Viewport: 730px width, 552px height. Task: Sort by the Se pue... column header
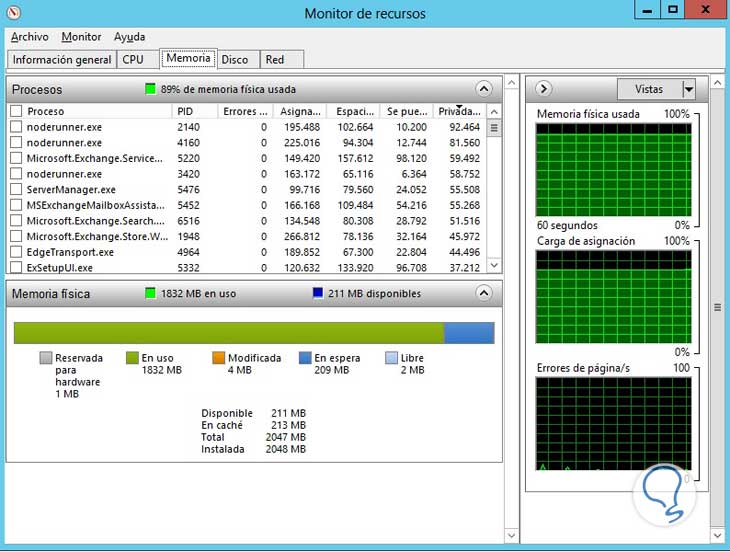(406, 111)
